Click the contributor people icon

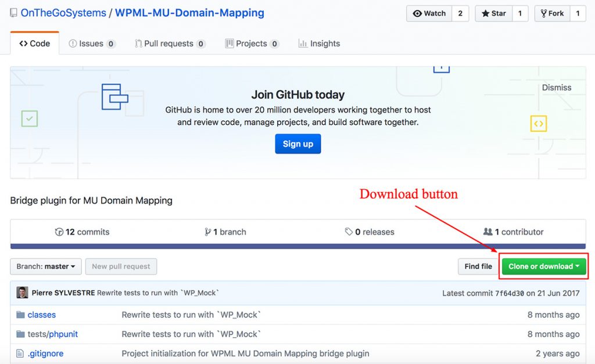(488, 231)
